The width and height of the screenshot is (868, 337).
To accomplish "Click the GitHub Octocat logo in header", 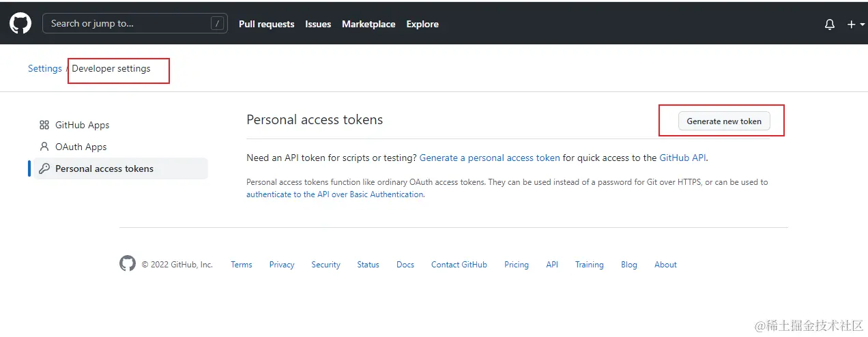I will click(20, 24).
